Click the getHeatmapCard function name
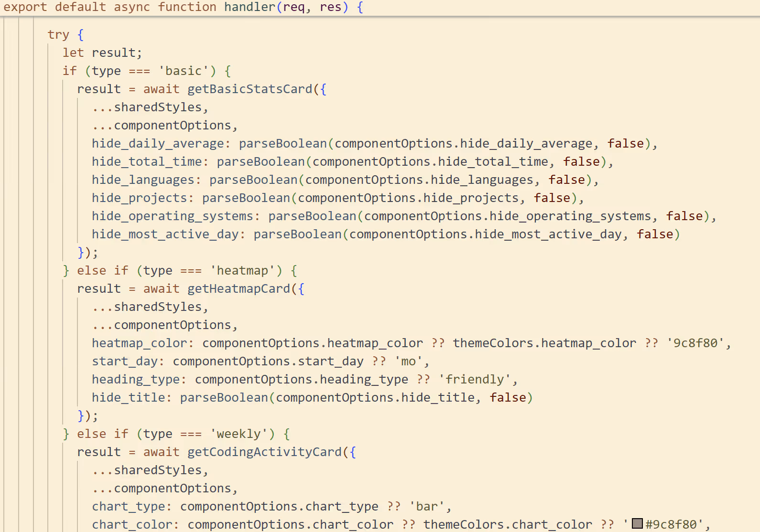 tap(239, 289)
